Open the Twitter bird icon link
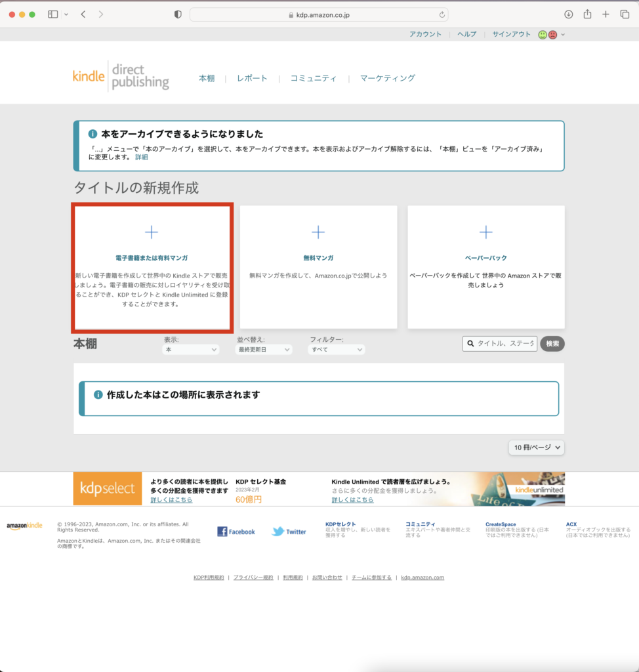The width and height of the screenshot is (639, 672). [278, 532]
